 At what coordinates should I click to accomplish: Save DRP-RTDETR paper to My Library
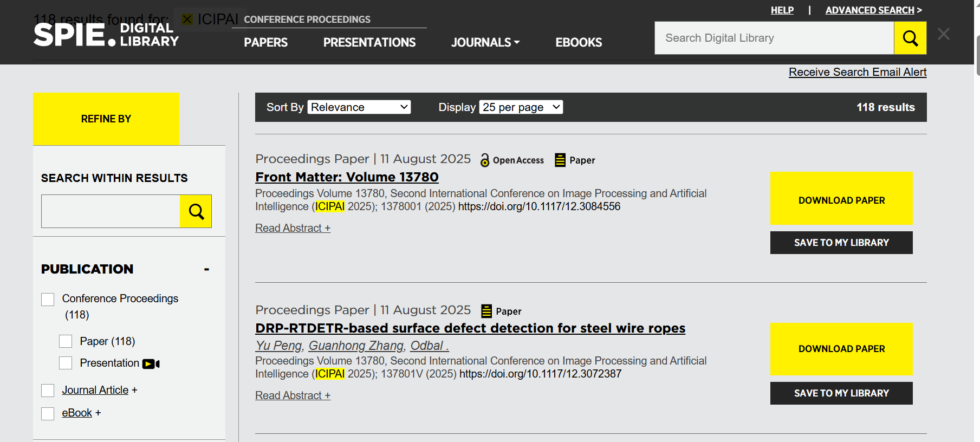pyautogui.click(x=841, y=393)
